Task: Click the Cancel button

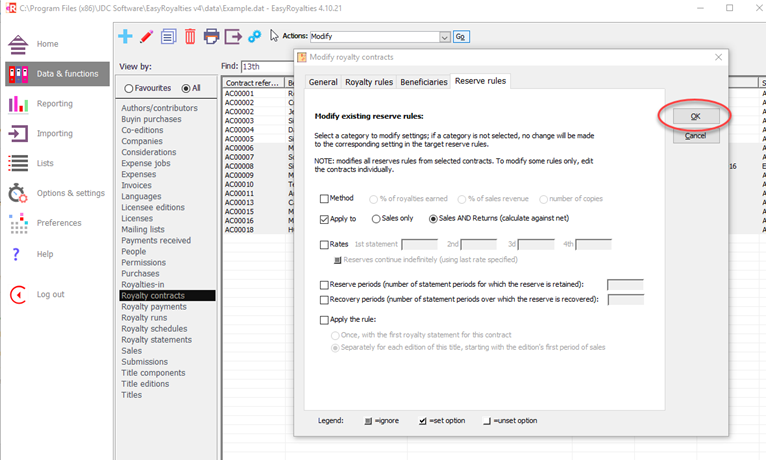Action: pos(696,136)
